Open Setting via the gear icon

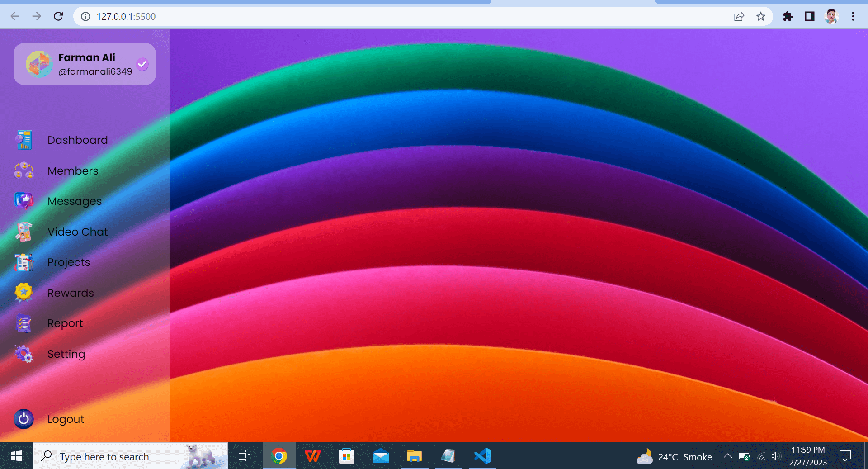tap(24, 354)
